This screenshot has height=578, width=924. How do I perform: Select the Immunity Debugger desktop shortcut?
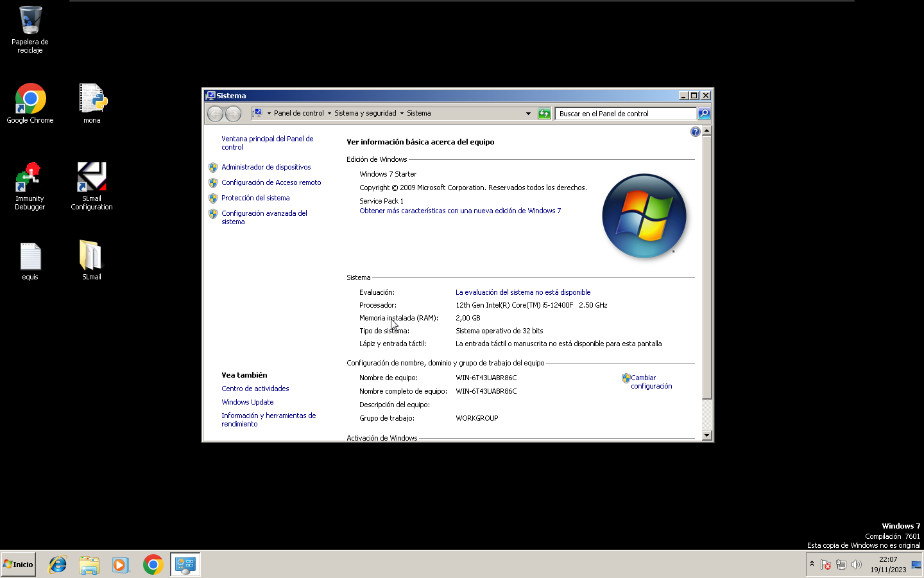click(x=30, y=186)
